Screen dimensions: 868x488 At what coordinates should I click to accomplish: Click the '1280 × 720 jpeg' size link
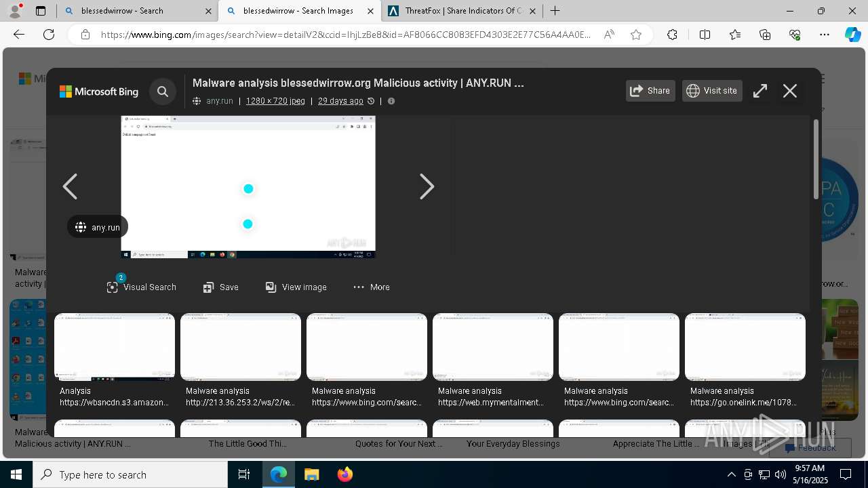[x=275, y=101]
